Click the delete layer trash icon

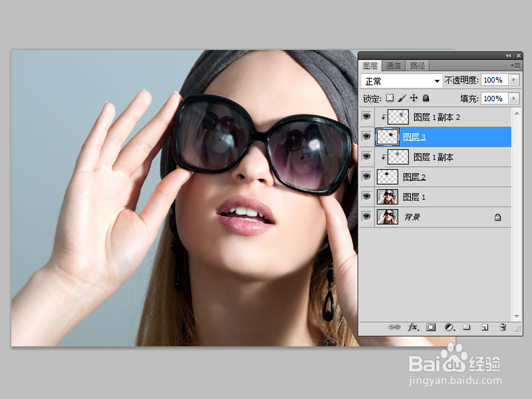coord(503,327)
